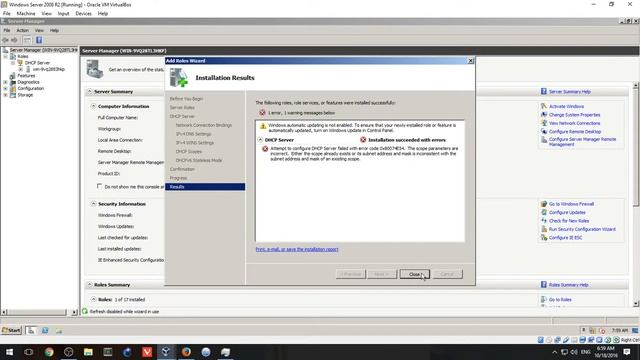Viewport: 640px width, 360px height.
Task: Click the host Windows Start icon
Action: pos(9,352)
